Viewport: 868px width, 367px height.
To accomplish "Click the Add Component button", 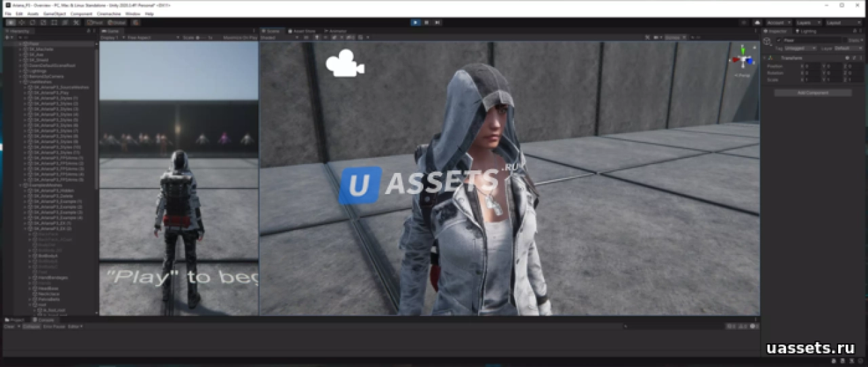I will pyautogui.click(x=813, y=92).
